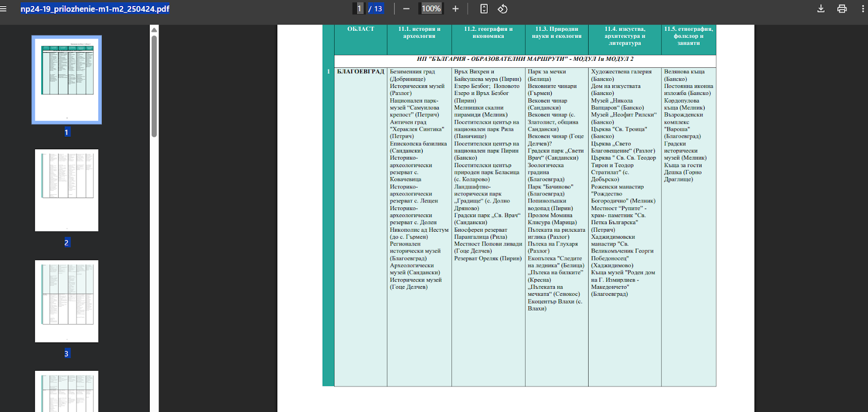This screenshot has width=868, height=412.
Task: Click the text Никополис ад Нестум
Action: click(x=419, y=230)
